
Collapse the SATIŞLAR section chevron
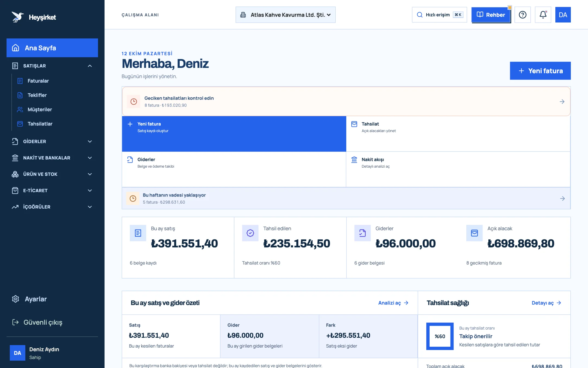90,66
